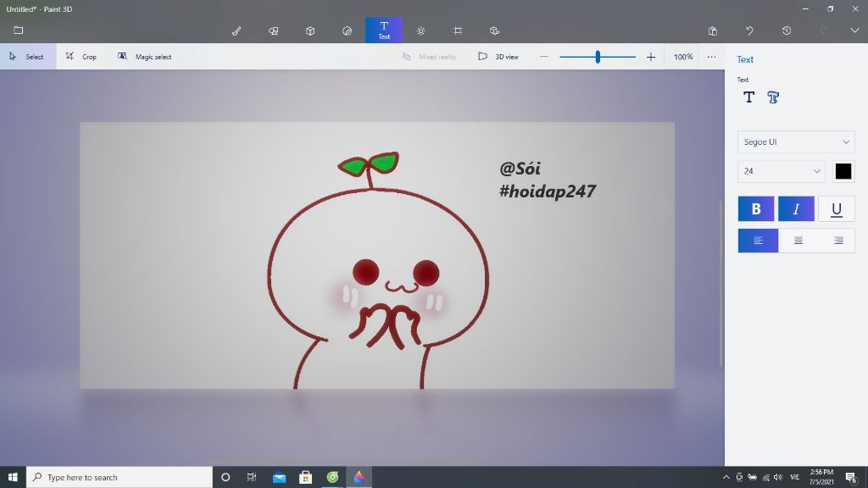The height and width of the screenshot is (488, 868).
Task: Switch to the Text tab
Action: click(x=384, y=30)
